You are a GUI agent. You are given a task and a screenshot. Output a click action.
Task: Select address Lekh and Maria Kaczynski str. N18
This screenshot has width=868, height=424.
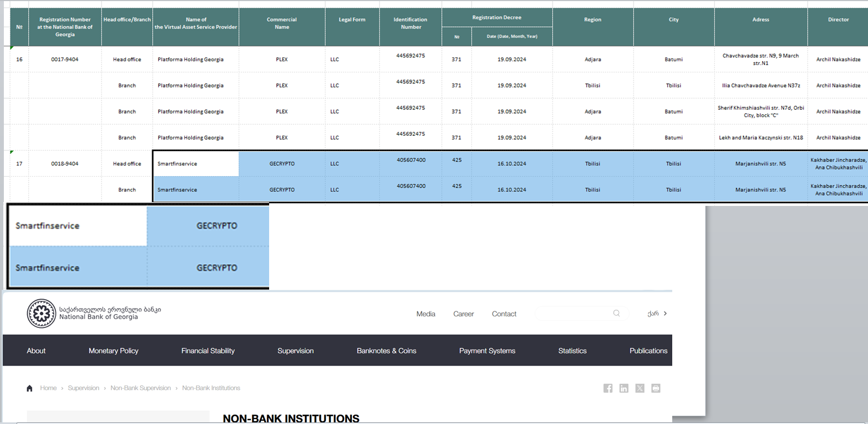[761, 138]
